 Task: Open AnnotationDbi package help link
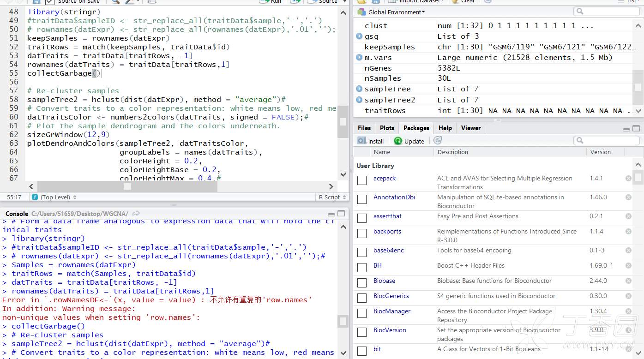[x=394, y=197]
